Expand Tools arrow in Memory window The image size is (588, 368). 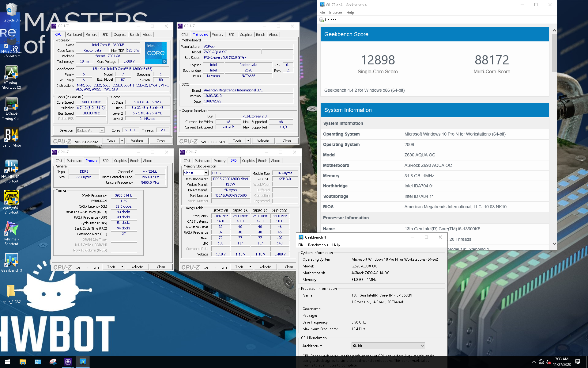click(122, 267)
